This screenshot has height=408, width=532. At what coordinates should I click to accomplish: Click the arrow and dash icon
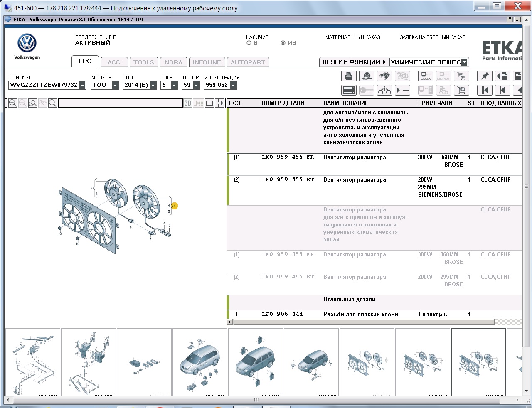402,90
